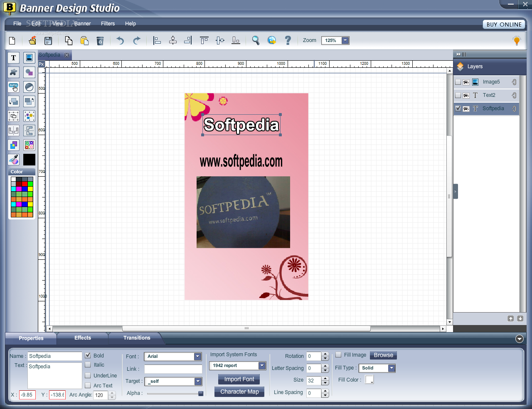Image resolution: width=532 pixels, height=409 pixels.
Task: Open the Target dropdown showing _self
Action: [x=198, y=382]
